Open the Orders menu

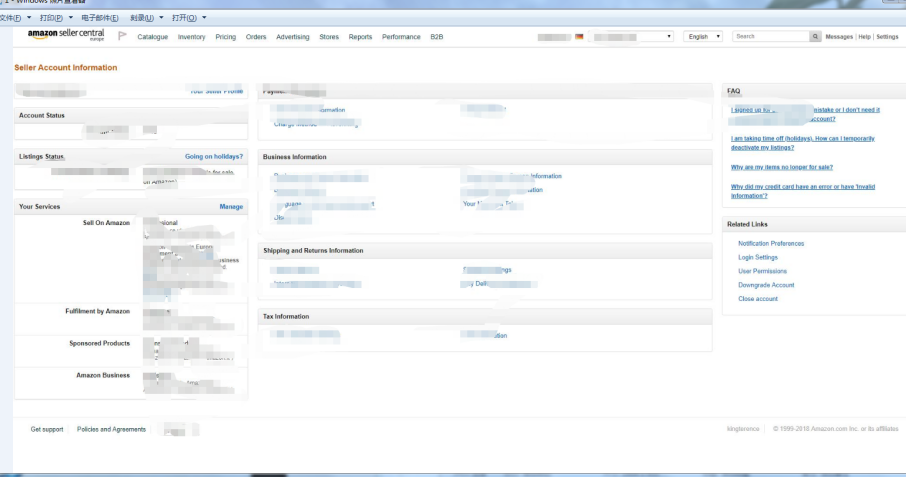tap(256, 37)
